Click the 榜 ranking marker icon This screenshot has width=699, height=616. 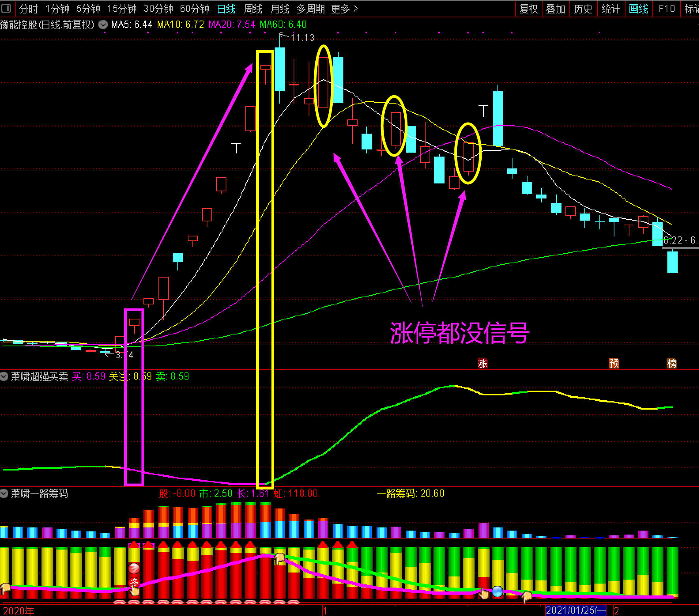672,363
